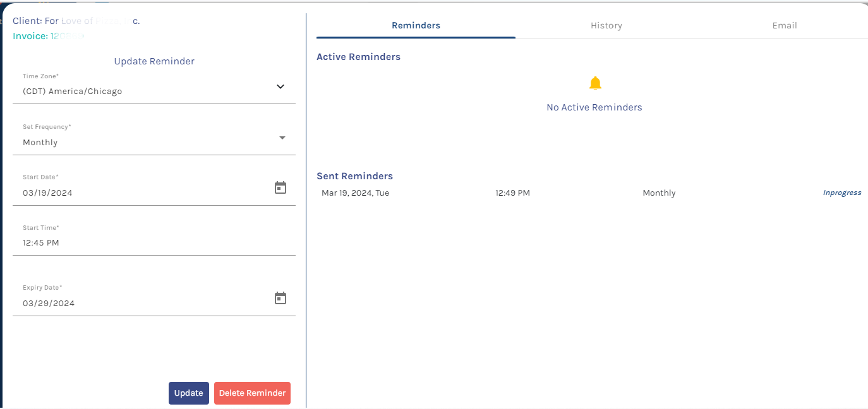Click the Active Reminders heading

pos(358,57)
